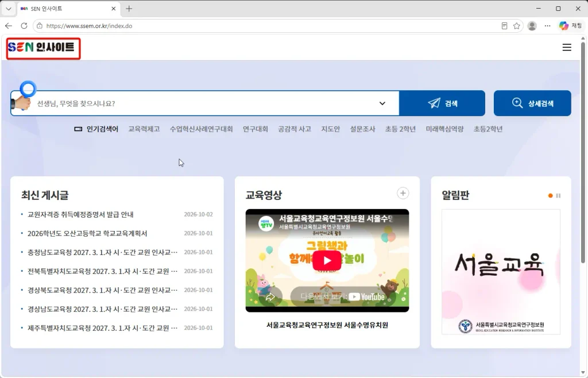
Task: Open 전북특별자치도교육청 post
Action: click(102, 271)
